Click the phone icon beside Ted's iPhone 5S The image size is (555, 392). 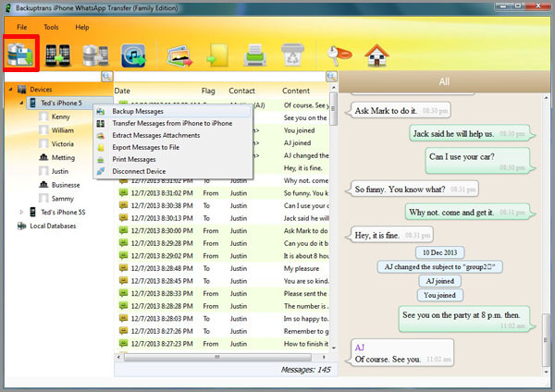click(x=33, y=212)
